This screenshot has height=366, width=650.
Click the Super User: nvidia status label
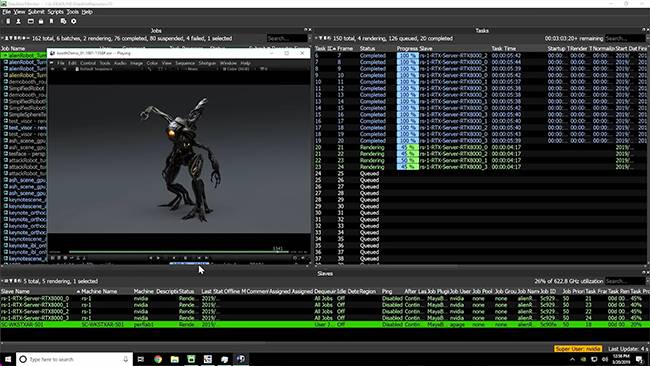(x=577, y=349)
